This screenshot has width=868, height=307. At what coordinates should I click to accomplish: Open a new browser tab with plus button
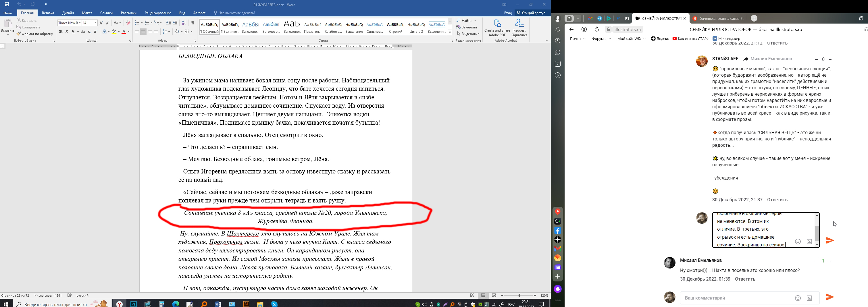coord(754,18)
